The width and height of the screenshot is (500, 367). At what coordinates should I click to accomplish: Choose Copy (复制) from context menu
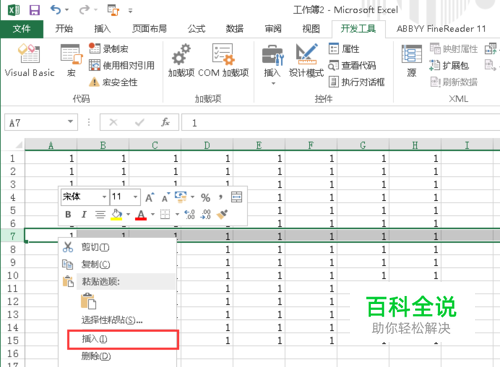pos(118,264)
